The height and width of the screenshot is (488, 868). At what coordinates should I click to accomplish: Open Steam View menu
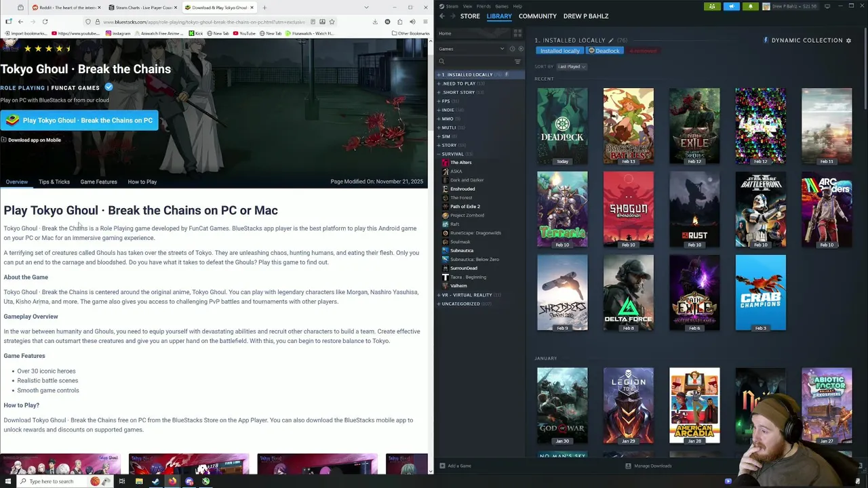467,6
